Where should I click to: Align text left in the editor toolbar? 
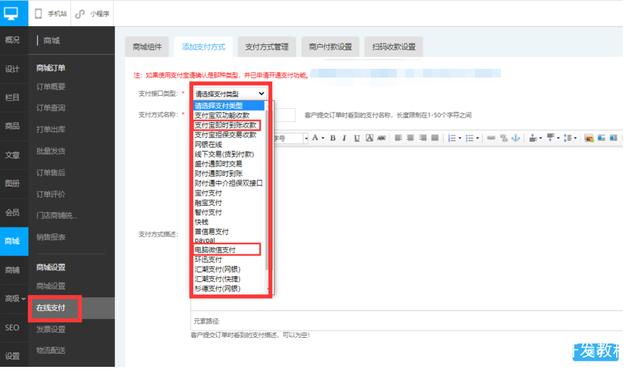398,138
